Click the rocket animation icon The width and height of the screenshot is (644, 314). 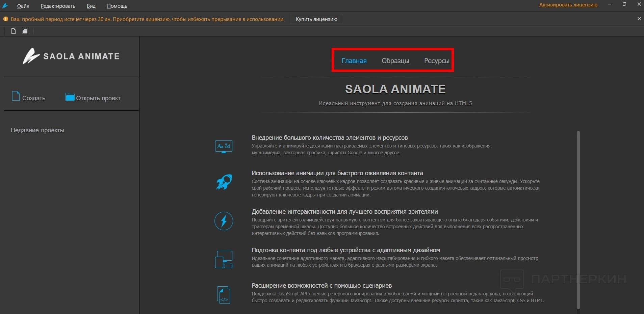(224, 182)
